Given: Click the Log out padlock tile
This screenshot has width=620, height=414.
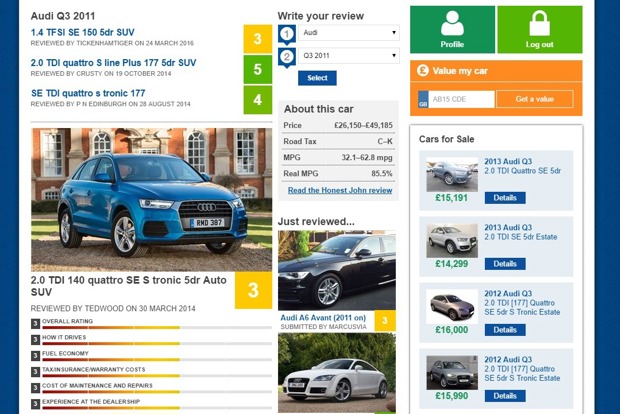Looking at the screenshot, I should (x=540, y=30).
